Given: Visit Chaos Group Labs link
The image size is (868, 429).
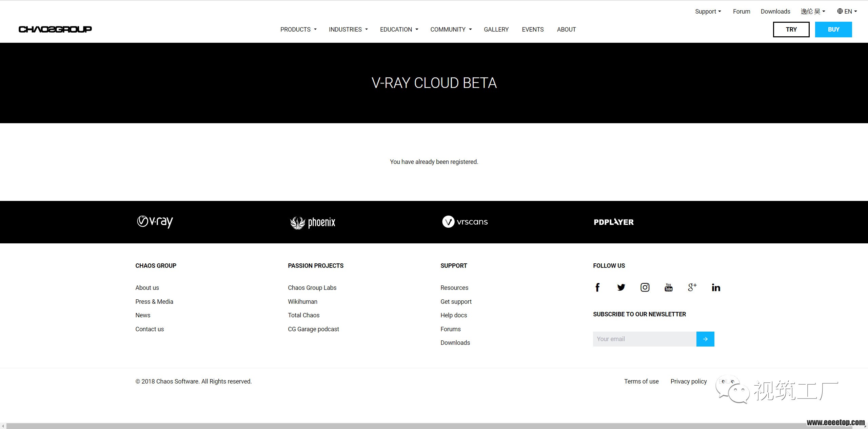Looking at the screenshot, I should point(312,288).
